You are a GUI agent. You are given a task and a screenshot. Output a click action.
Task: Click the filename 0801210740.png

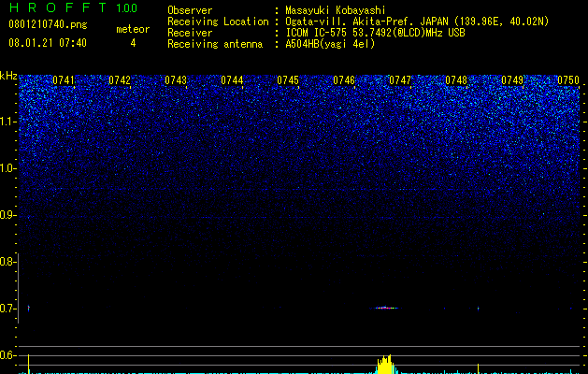click(x=48, y=24)
